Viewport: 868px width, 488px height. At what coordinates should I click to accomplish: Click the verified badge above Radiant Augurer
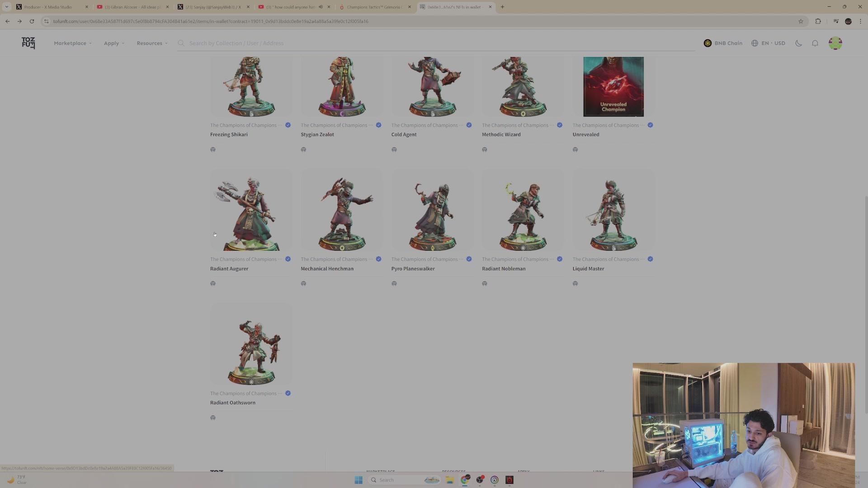tap(288, 259)
